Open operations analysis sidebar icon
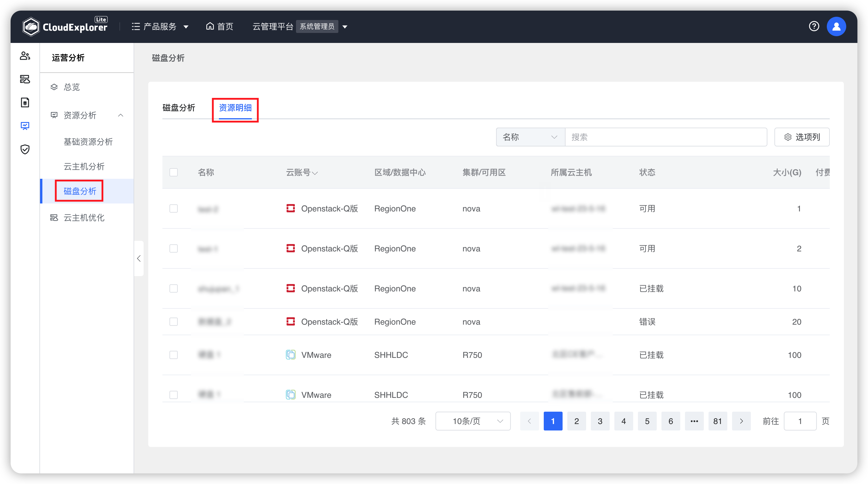 coord(25,126)
